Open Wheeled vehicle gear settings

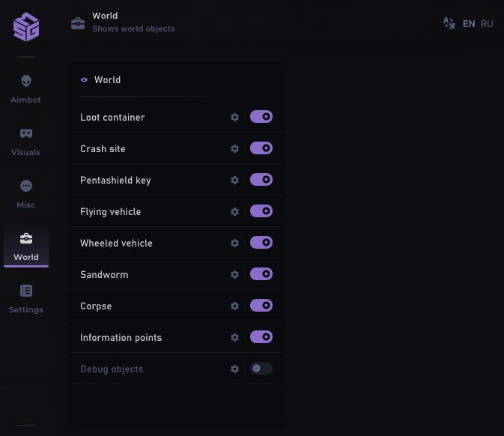[x=234, y=243]
